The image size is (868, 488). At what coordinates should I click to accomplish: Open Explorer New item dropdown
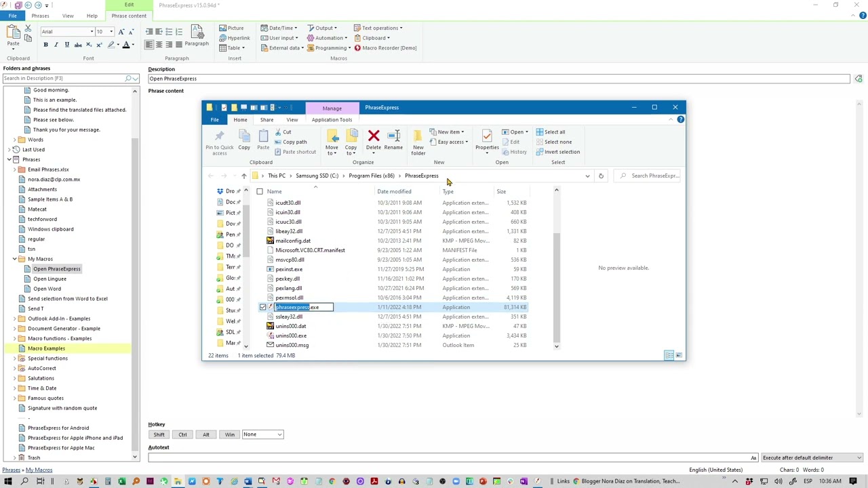tap(448, 132)
